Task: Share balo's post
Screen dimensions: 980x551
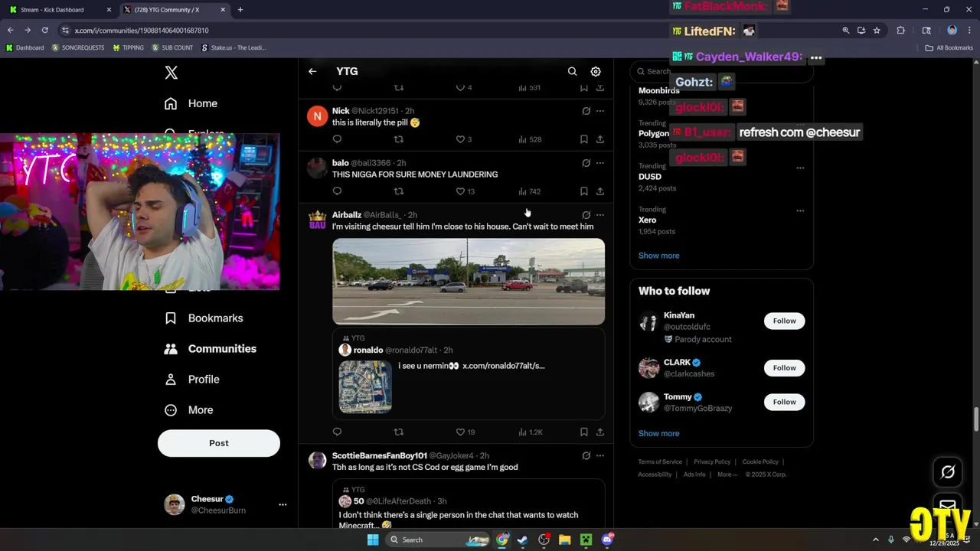Action: click(x=600, y=191)
